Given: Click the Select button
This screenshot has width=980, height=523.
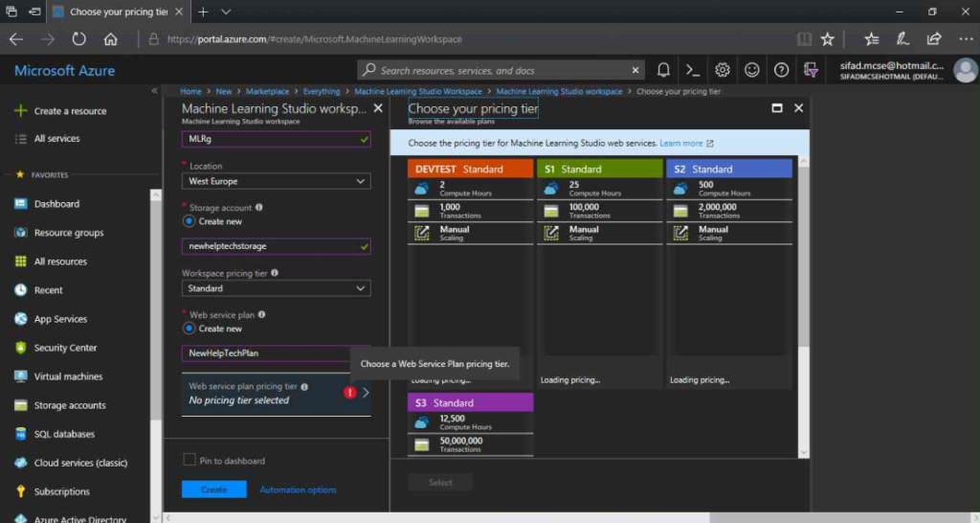Looking at the screenshot, I should [440, 483].
